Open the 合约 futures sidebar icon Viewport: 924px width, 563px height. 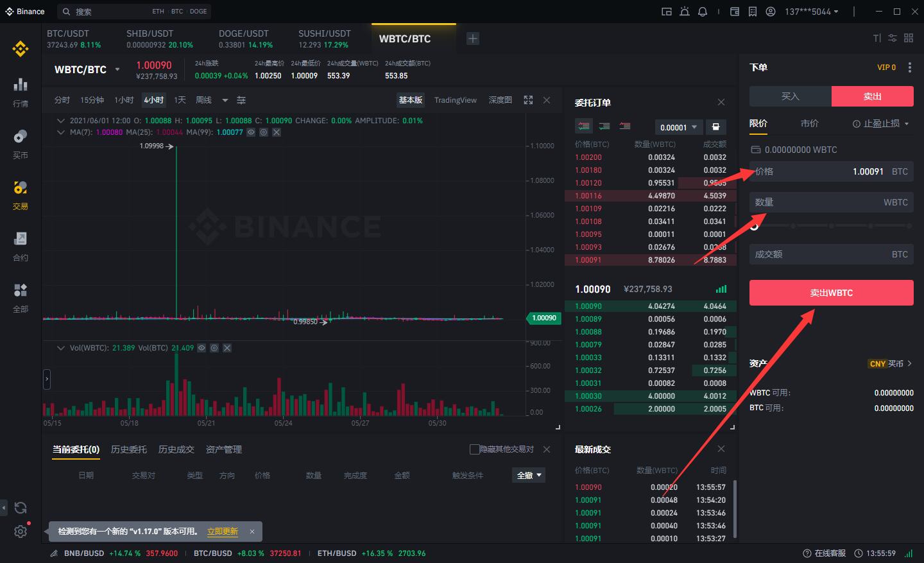click(x=21, y=245)
